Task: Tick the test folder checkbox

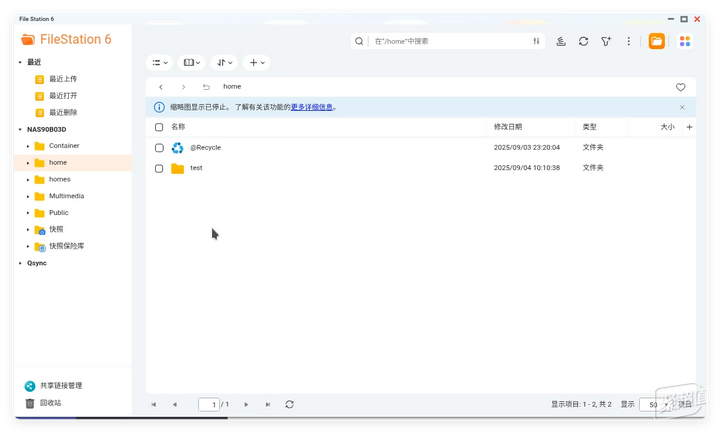Action: [x=159, y=168]
